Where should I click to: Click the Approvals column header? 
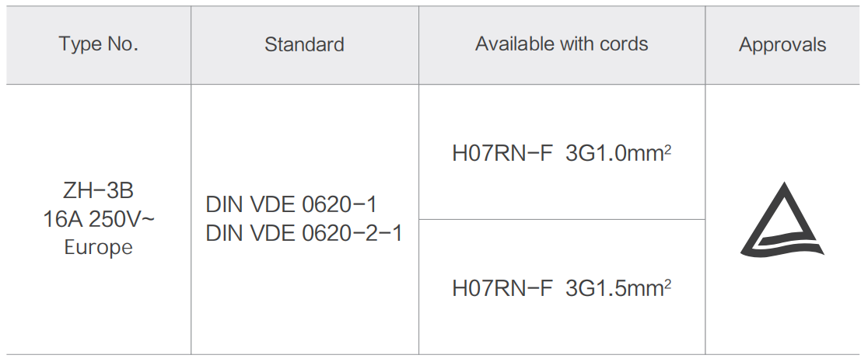pos(782,45)
